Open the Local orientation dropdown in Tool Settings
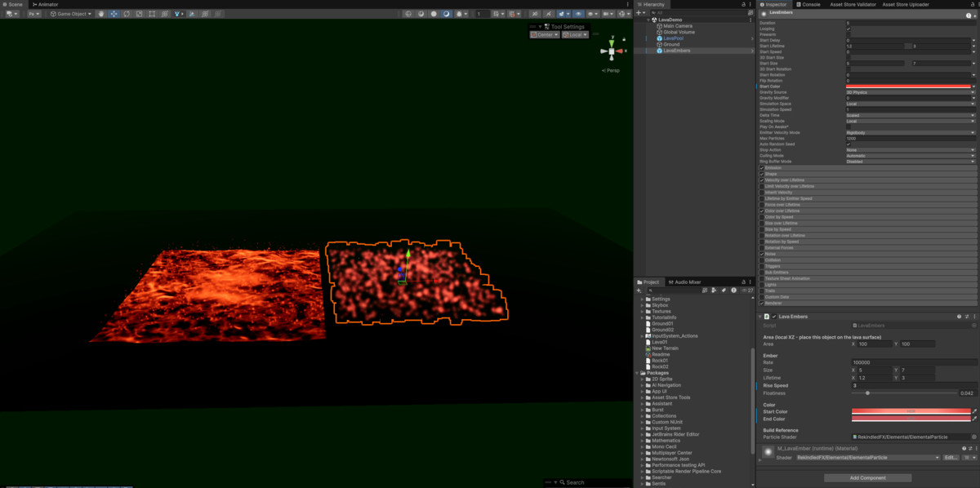The width and height of the screenshot is (980, 488). point(575,34)
